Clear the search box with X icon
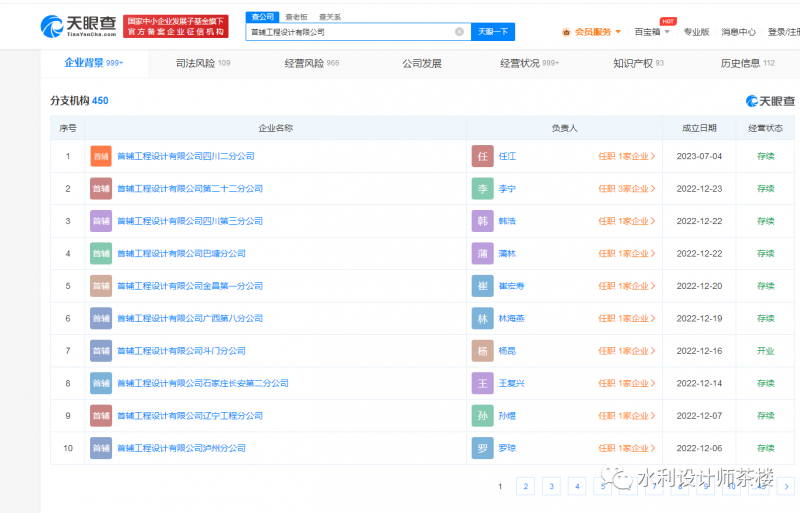800x513 pixels. (459, 32)
